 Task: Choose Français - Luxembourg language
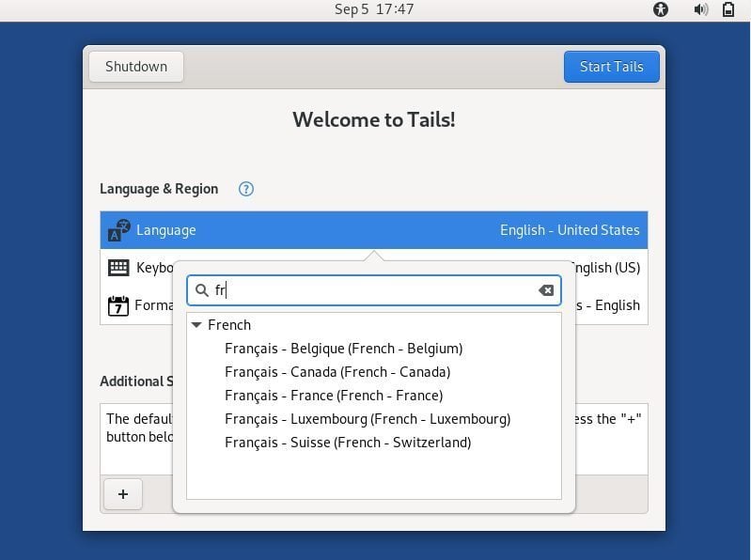(x=368, y=419)
